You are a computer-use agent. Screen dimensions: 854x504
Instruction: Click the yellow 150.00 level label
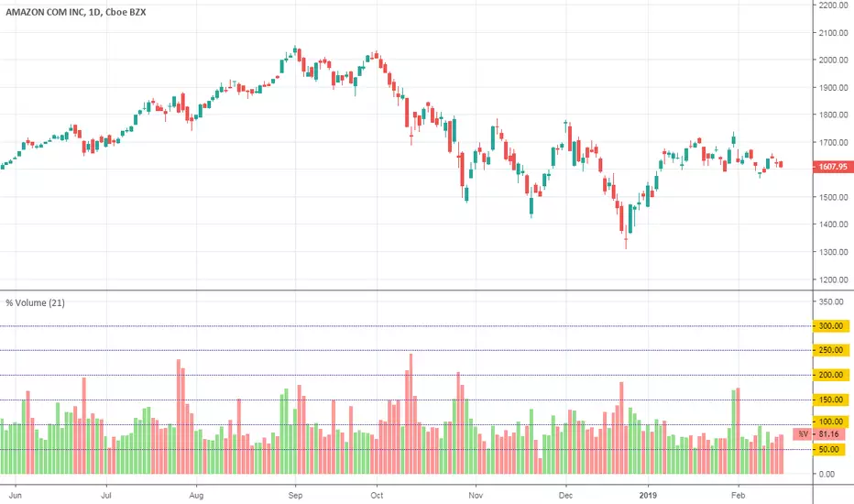829,400
